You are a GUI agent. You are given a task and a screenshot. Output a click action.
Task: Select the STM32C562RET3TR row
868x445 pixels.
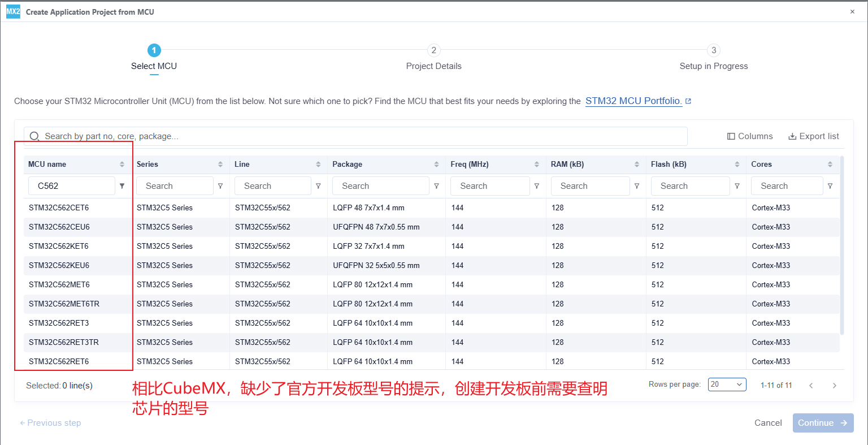(432, 343)
